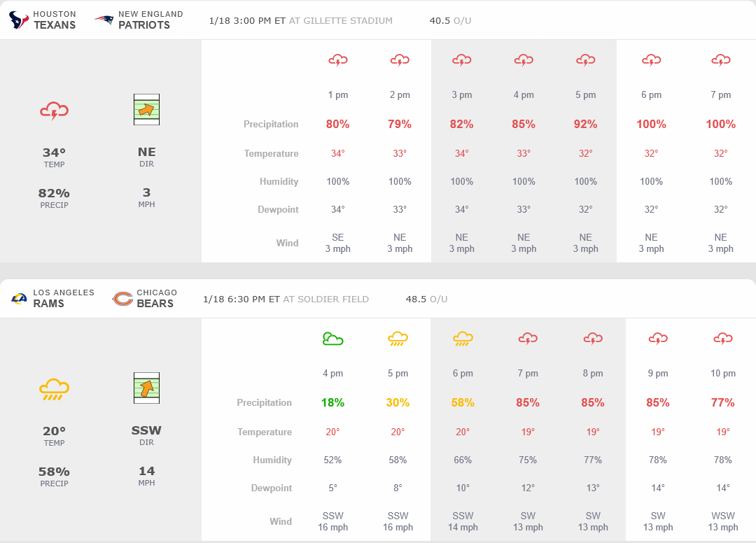Click the 18% precipitation value at 4 pm
The height and width of the screenshot is (543, 756).
coord(332,402)
